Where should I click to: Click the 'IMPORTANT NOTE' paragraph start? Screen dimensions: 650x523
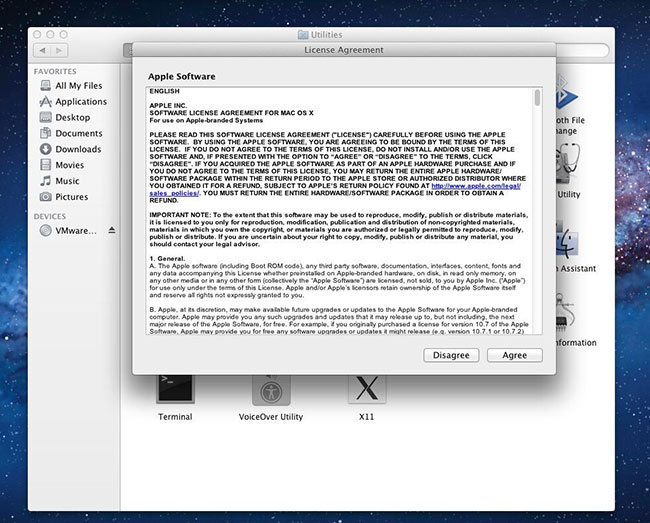click(180, 215)
